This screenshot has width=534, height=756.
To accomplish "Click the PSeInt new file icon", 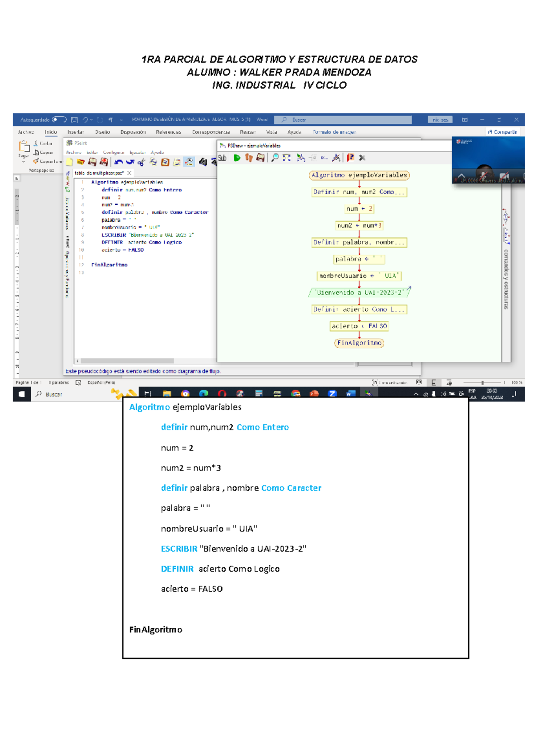I will click(x=70, y=162).
